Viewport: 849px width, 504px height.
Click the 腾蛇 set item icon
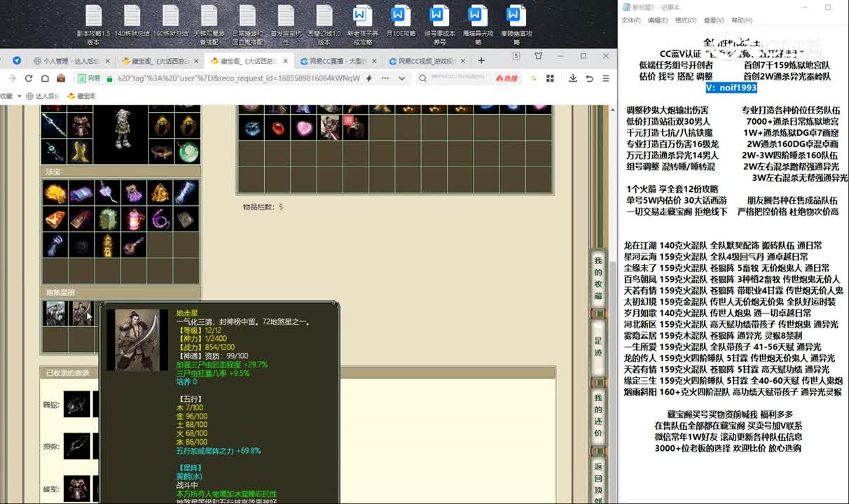coord(76,405)
